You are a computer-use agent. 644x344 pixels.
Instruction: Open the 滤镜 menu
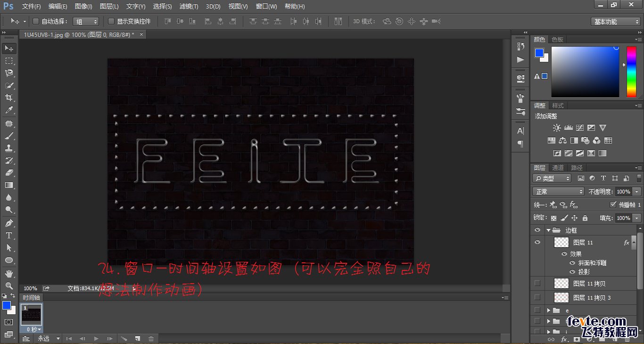(x=189, y=6)
